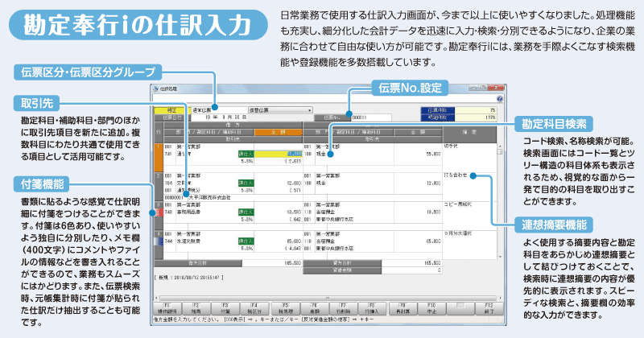Click the green tax tag on row 2

coord(246,183)
